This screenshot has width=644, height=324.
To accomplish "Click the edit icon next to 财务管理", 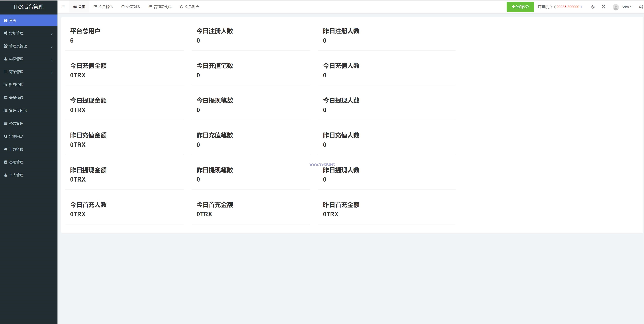I will [x=6, y=85].
